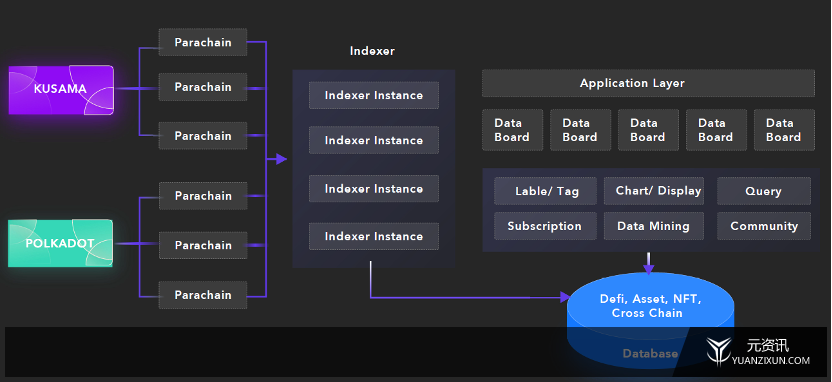Open the Chart/ Display box

(x=654, y=191)
